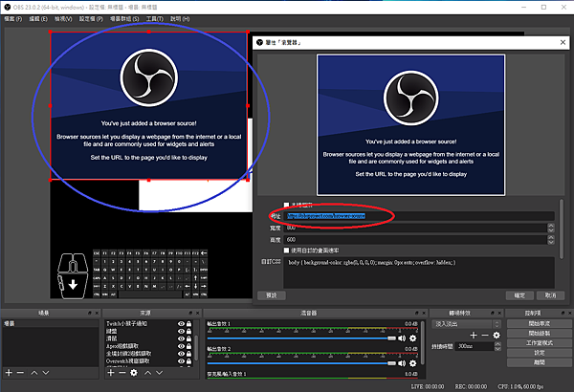Open the 工具(T) menu
This screenshot has height=392, width=574.
point(155,19)
